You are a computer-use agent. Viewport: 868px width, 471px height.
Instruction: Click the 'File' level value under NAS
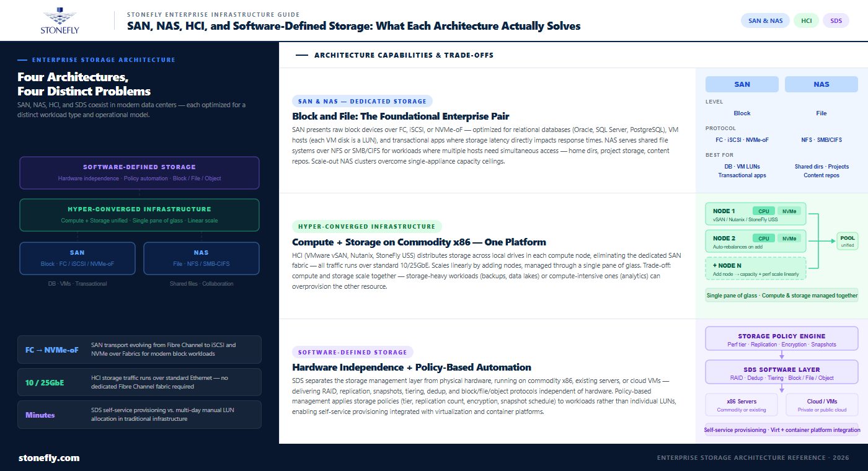pos(821,113)
